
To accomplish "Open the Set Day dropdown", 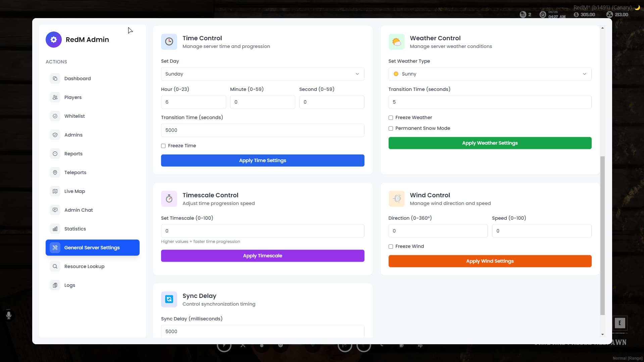I will [262, 74].
